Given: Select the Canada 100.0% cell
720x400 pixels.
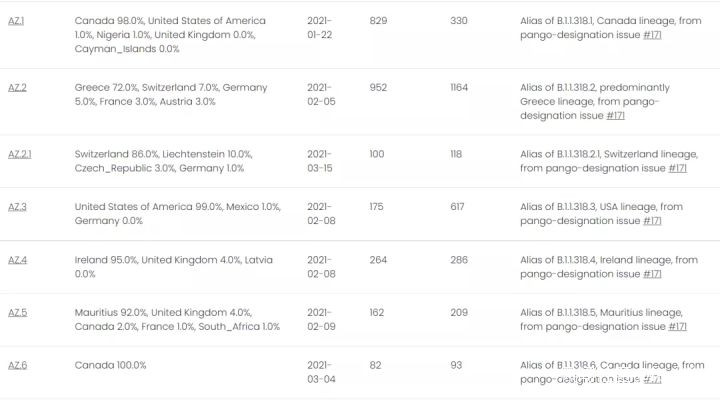Looking at the screenshot, I should [110, 365].
